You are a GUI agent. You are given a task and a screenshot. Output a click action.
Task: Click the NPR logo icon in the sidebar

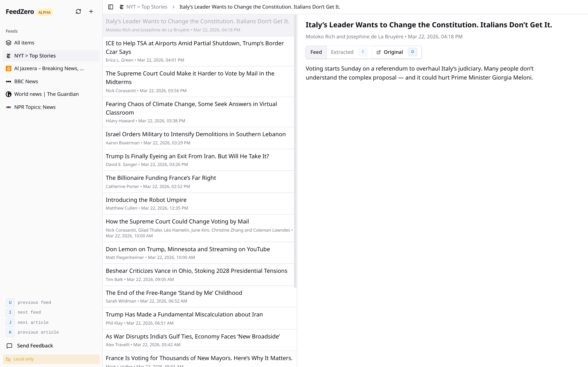[9, 107]
